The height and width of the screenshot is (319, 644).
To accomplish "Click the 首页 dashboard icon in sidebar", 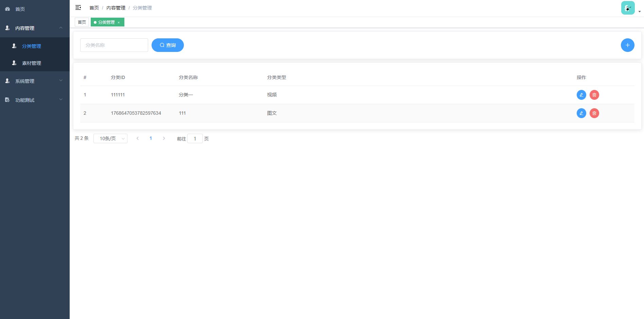I will 7,9.
